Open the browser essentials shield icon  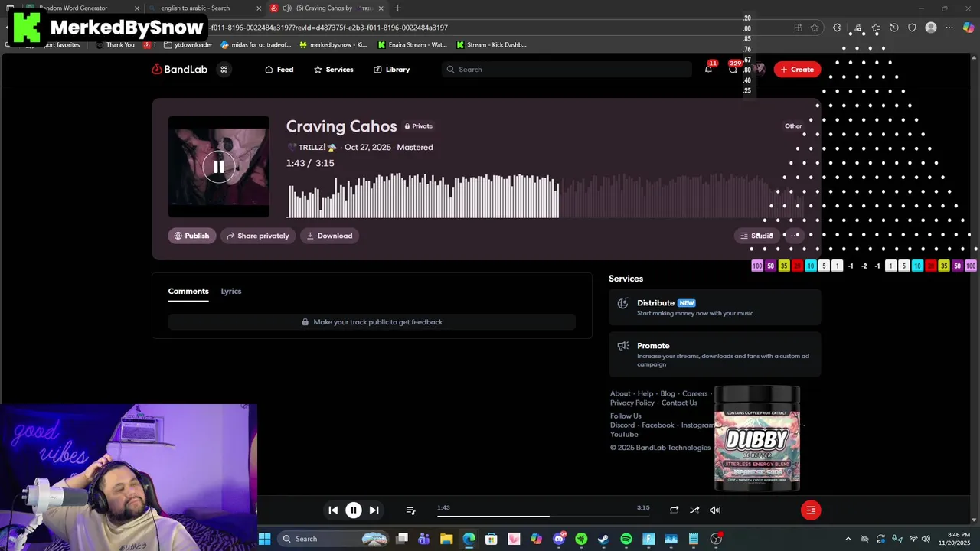click(x=912, y=28)
